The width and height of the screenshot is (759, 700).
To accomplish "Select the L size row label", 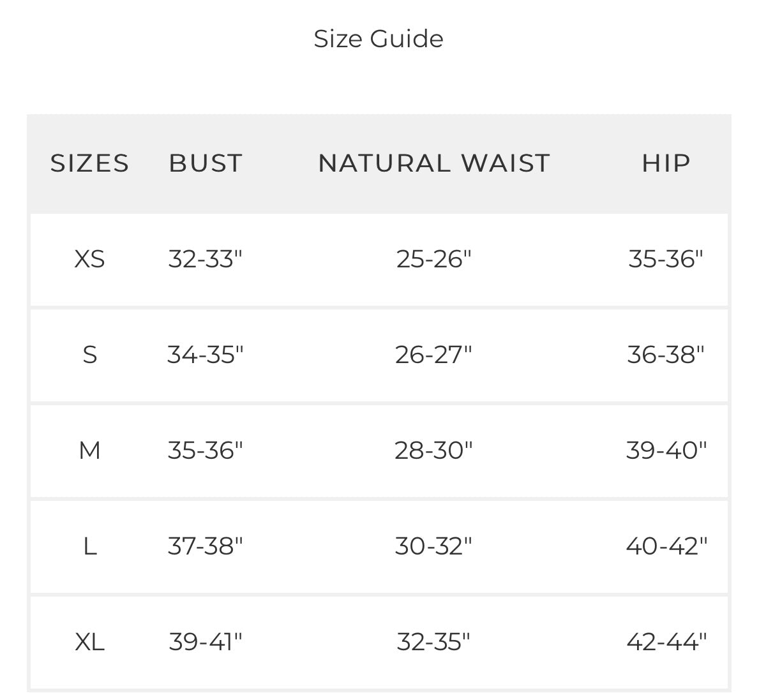I will click(x=90, y=546).
